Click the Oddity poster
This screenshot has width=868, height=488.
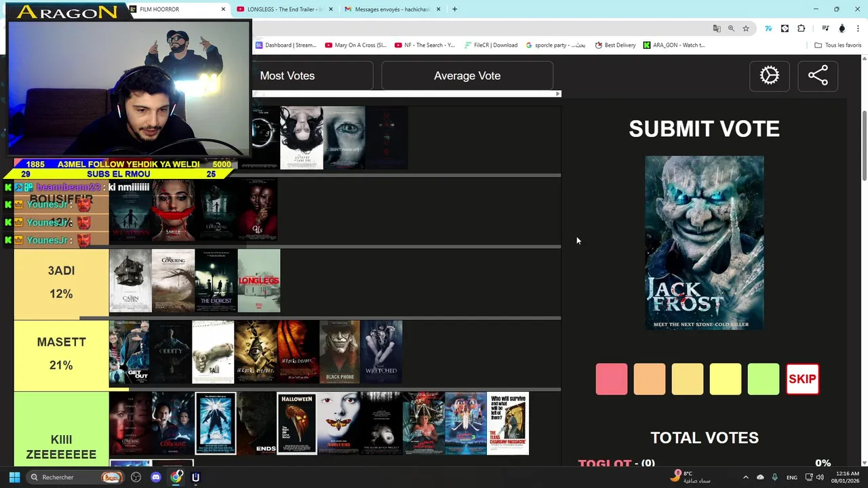pos(171,352)
